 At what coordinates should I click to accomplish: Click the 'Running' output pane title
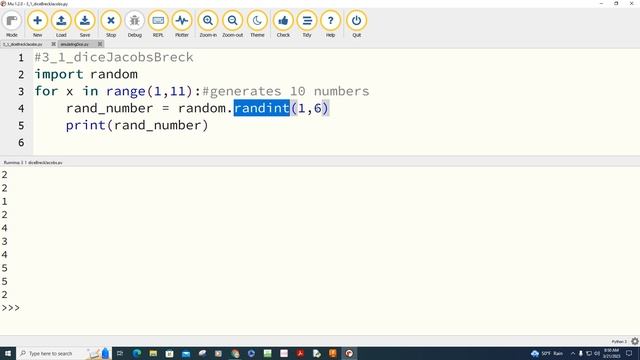pyautogui.click(x=33, y=162)
